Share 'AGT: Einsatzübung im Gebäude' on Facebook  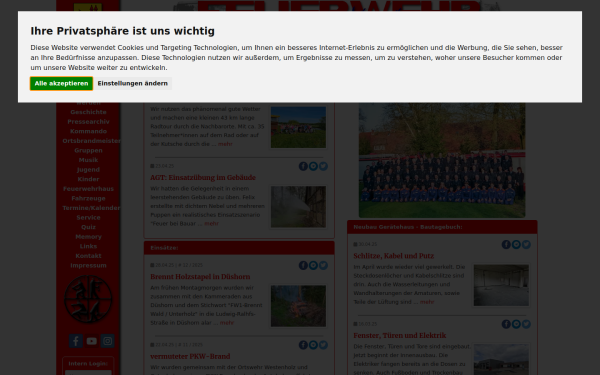coord(303,166)
